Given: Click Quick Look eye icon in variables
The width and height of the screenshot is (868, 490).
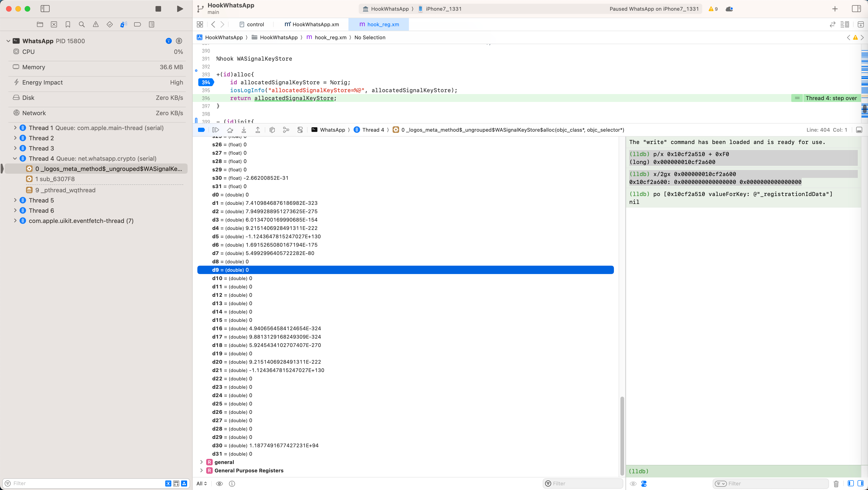Looking at the screenshot, I should [x=219, y=483].
